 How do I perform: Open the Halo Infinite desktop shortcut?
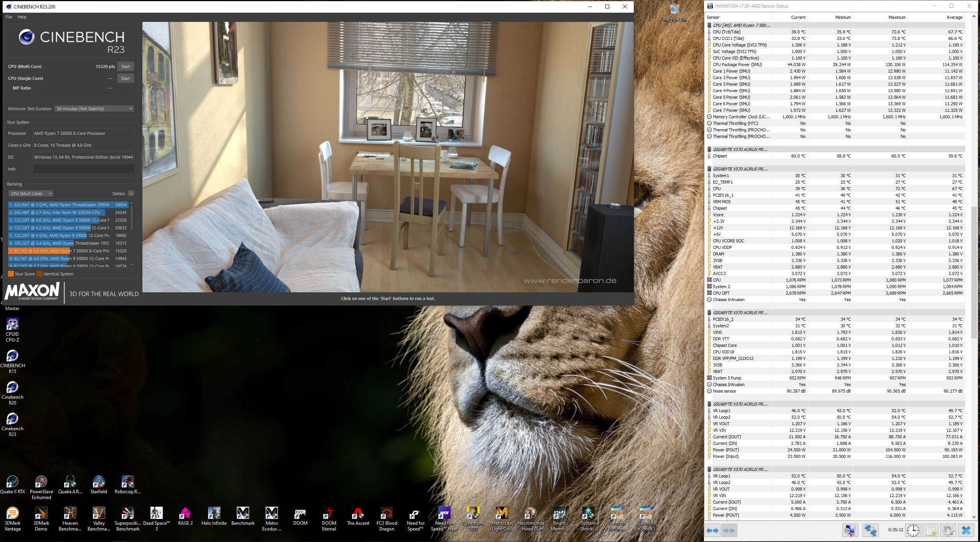(214, 516)
